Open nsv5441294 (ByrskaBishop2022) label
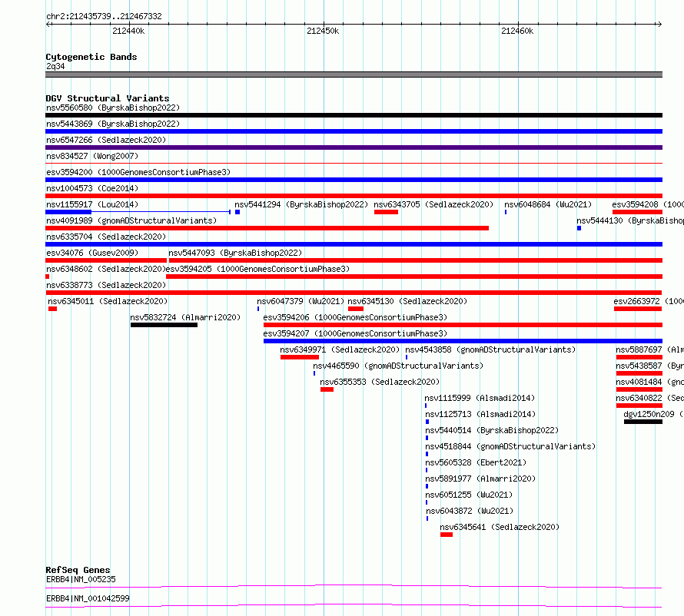The image size is (684, 616). 301,204
